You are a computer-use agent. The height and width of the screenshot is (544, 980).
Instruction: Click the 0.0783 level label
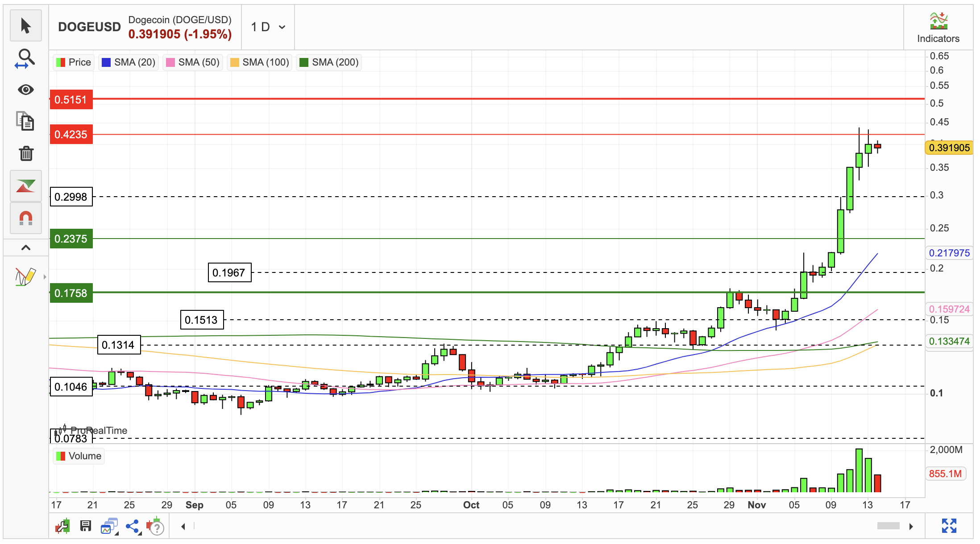click(71, 437)
